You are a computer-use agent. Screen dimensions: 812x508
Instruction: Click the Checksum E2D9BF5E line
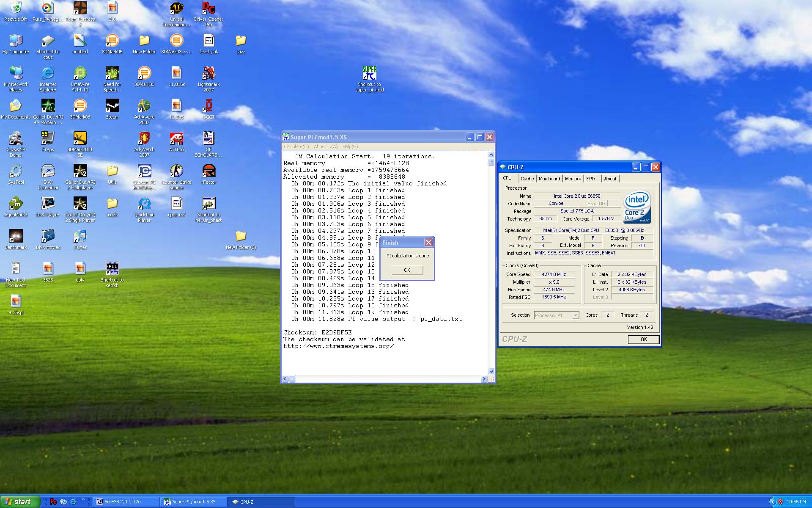pos(318,332)
